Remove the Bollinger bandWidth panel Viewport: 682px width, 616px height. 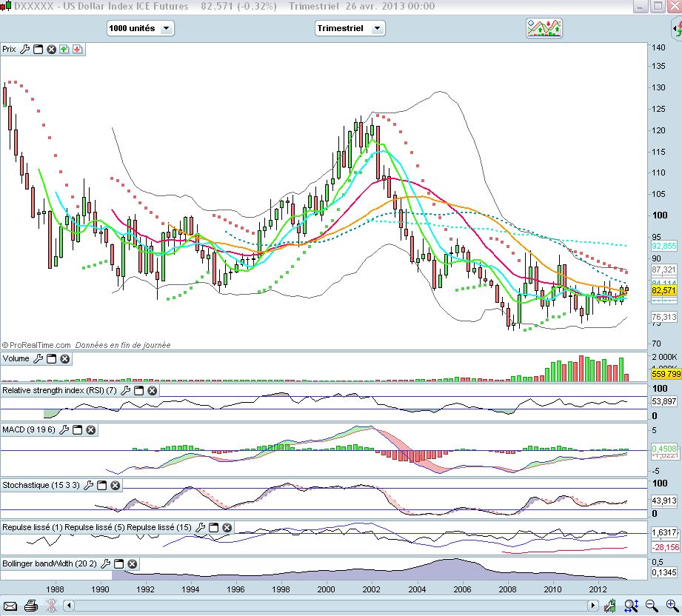(133, 563)
